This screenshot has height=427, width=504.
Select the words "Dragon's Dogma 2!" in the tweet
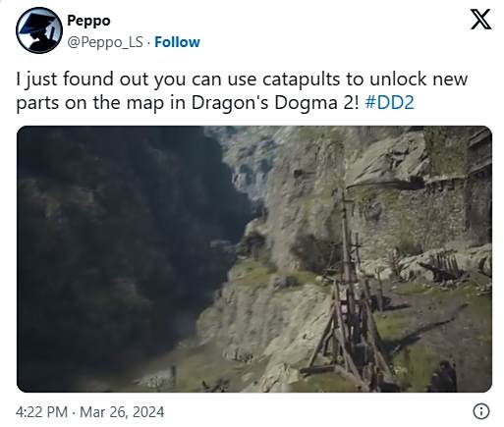click(275, 103)
